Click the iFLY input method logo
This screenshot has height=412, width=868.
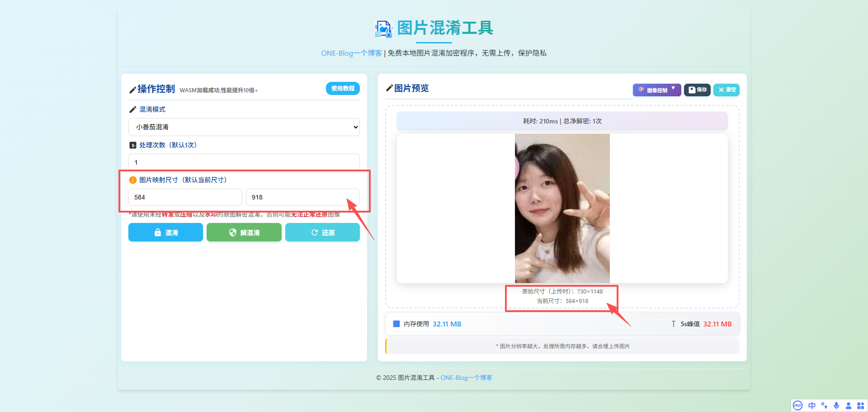[x=798, y=406]
